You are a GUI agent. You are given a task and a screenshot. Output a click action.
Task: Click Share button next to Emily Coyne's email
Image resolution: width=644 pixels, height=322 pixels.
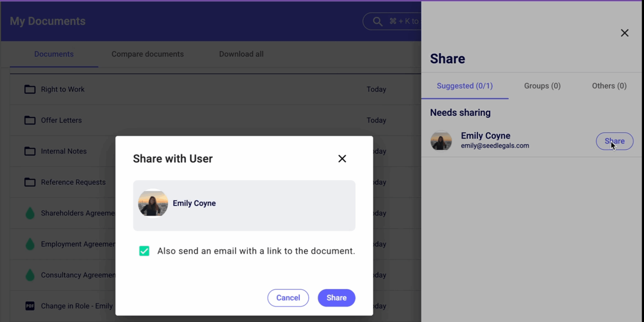(614, 141)
